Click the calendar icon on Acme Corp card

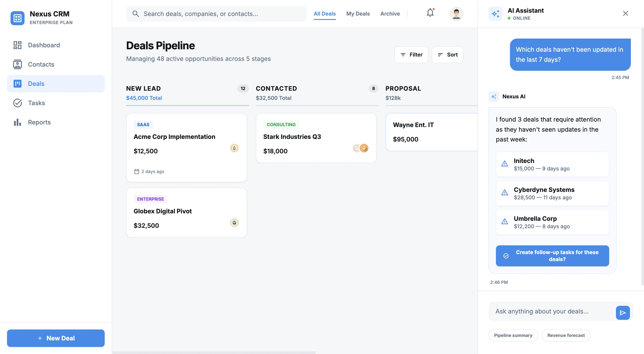(136, 172)
